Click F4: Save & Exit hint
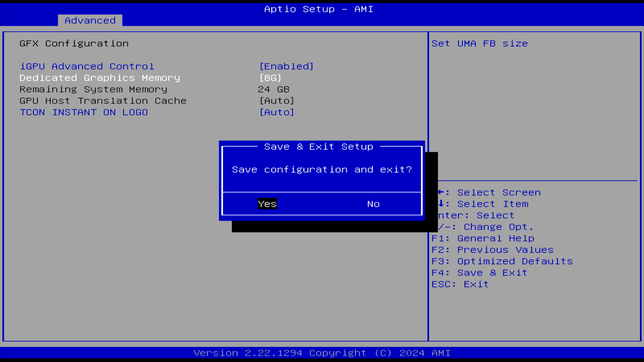The height and width of the screenshot is (362, 644). click(x=479, y=273)
